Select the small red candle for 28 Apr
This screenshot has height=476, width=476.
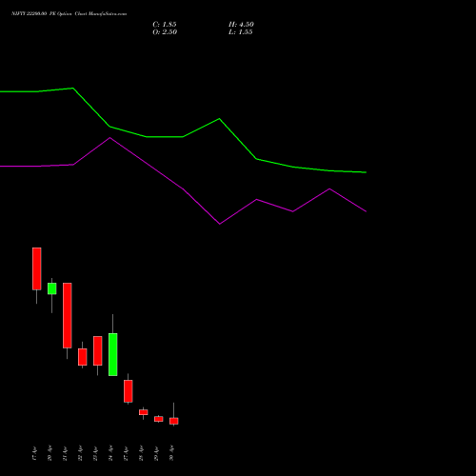(x=144, y=412)
